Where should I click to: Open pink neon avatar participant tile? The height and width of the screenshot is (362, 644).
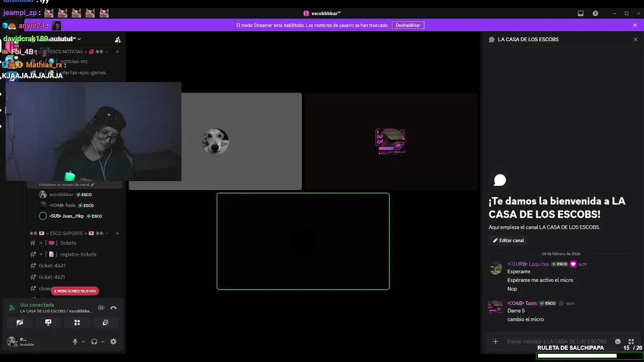coord(391,141)
